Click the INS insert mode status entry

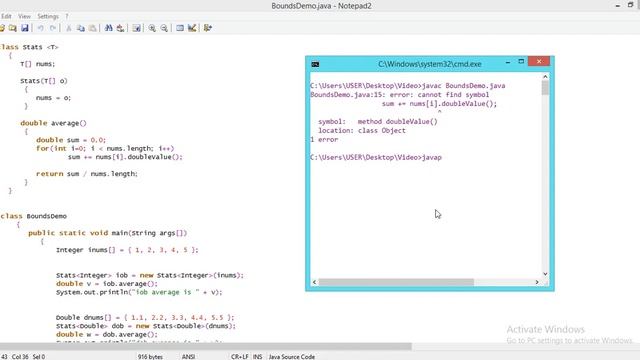point(258,357)
